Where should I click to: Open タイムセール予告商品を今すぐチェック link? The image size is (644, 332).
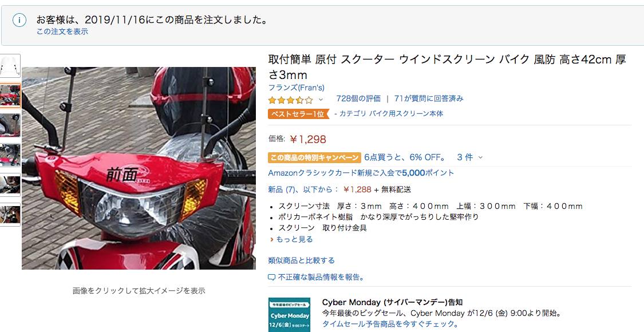(388, 323)
